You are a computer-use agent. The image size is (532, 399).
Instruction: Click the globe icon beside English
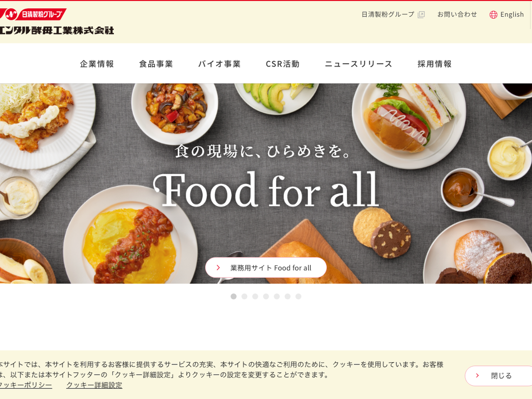[493, 15]
